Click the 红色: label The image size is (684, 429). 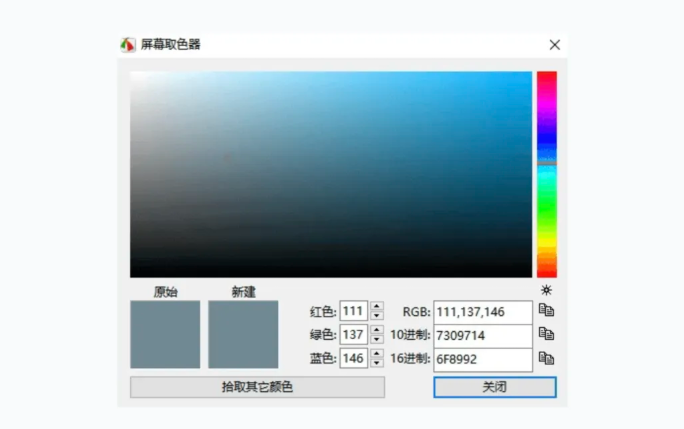tap(323, 312)
